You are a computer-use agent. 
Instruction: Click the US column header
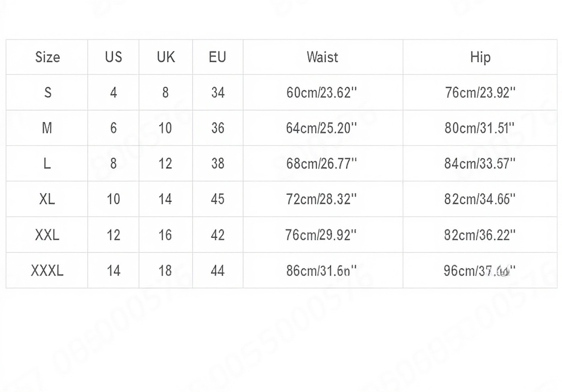pos(113,57)
